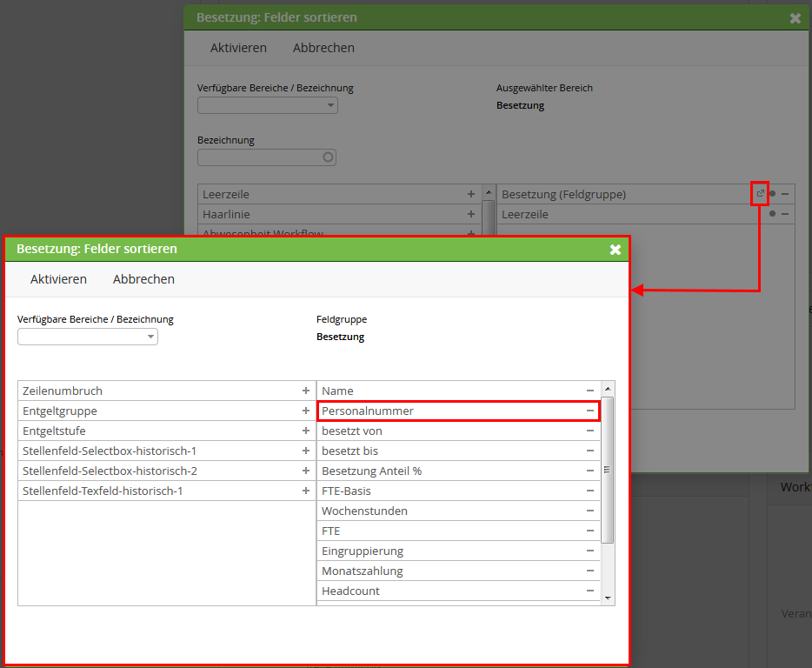
Task: Add Stellenfeld-Selectbox-historisch-2 via plus icon
Action: click(305, 471)
